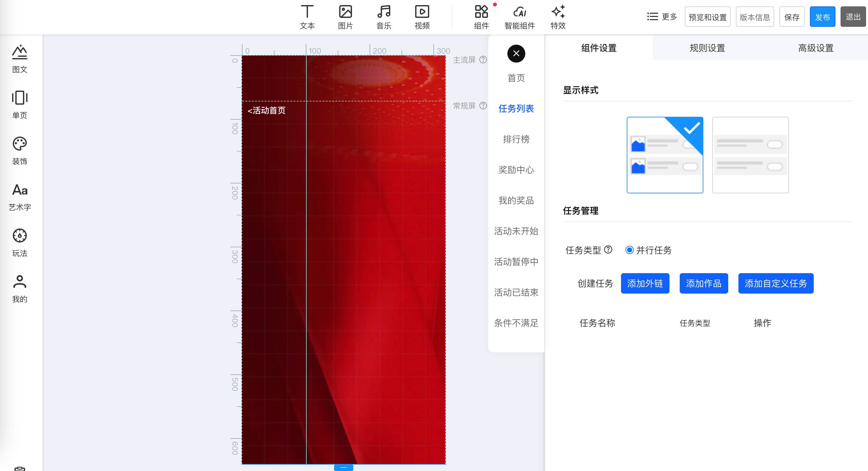Switch to 高级设置 tab
The width and height of the screenshot is (868, 471).
(815, 48)
